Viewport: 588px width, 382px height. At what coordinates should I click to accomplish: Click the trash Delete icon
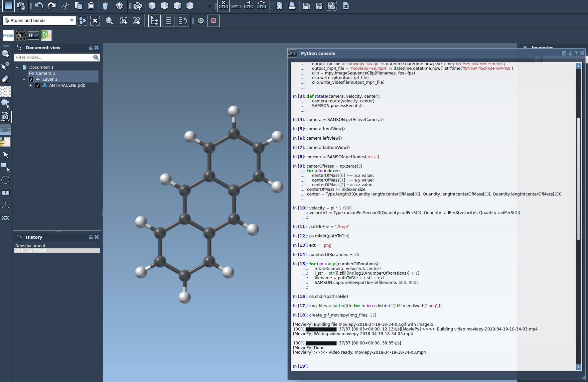coord(105,6)
